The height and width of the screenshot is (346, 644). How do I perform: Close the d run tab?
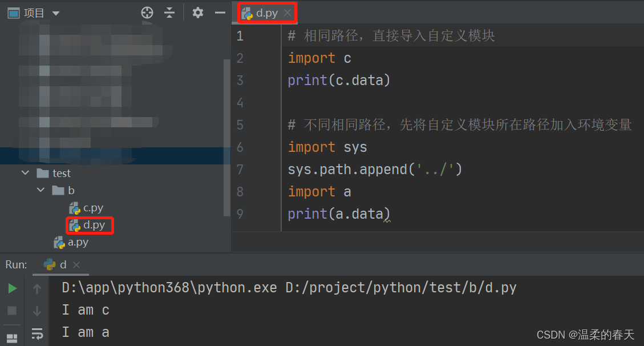[76, 265]
